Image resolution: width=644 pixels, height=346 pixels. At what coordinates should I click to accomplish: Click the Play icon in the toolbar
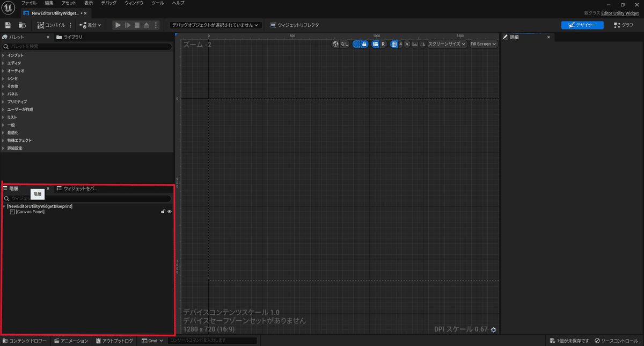tap(118, 25)
